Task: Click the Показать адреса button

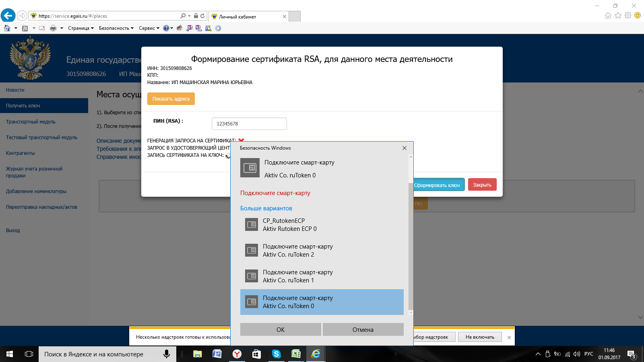Action: tap(171, 99)
